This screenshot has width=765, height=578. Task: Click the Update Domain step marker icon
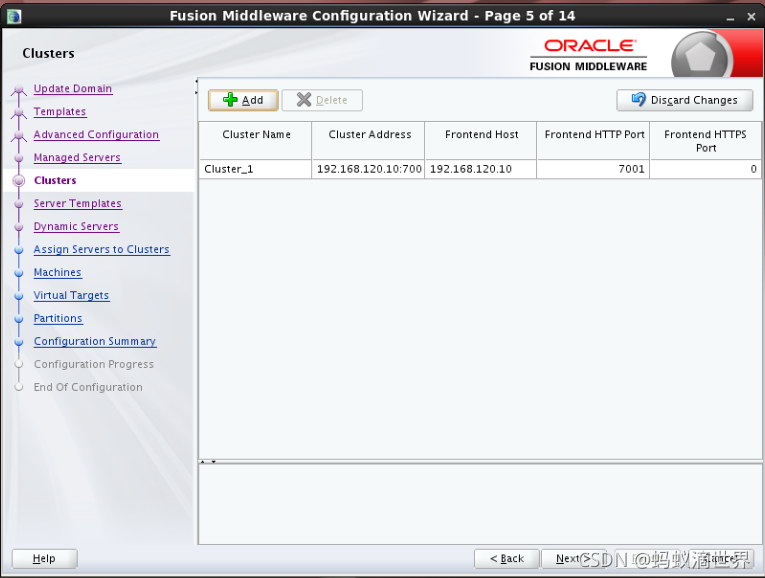19,90
